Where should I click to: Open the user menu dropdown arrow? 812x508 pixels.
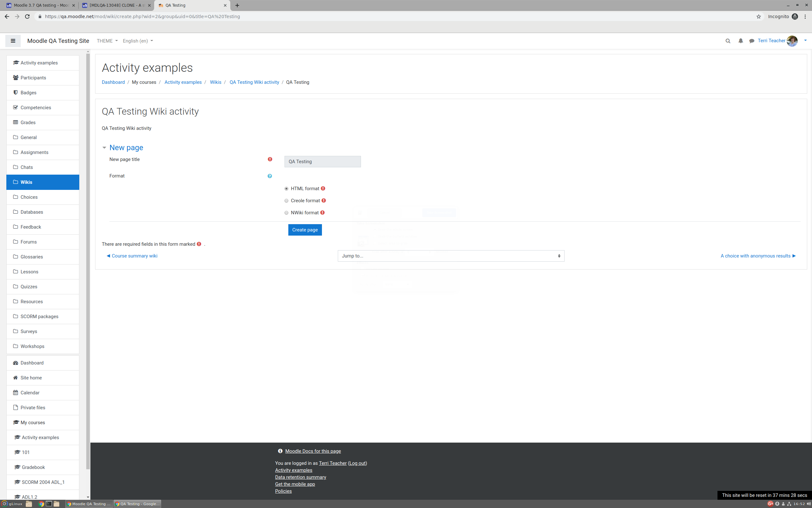[805, 41]
